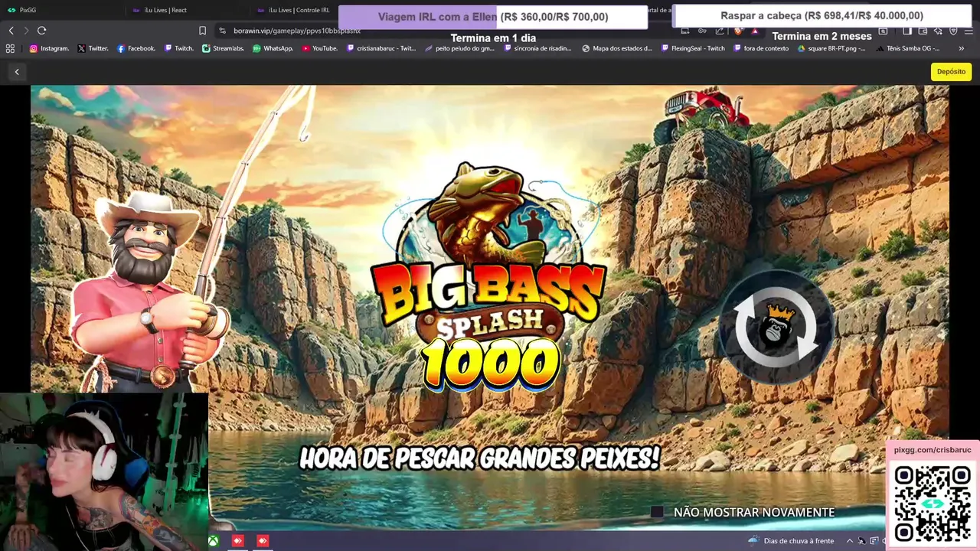
Task: Click the 'Raspar a cabeça' goal bar
Action: pos(822,15)
